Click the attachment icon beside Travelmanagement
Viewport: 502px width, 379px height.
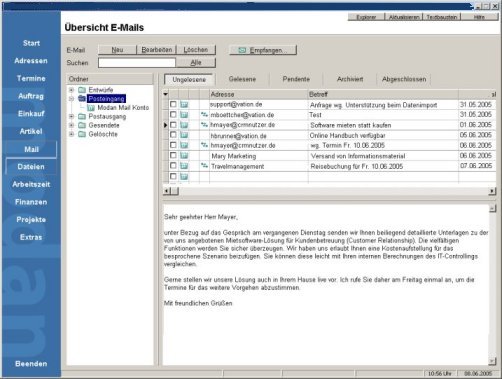(204, 166)
